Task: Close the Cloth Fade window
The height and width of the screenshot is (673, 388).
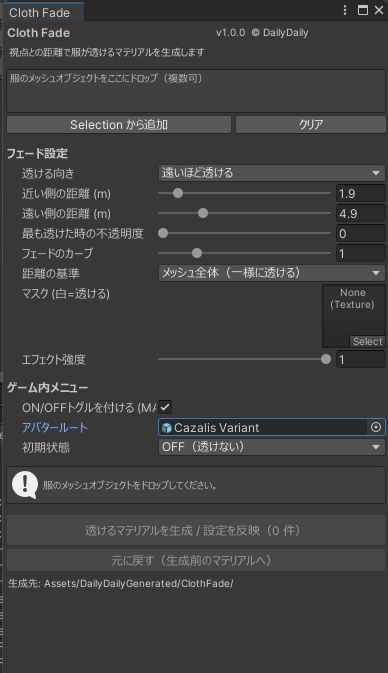Action: click(379, 10)
